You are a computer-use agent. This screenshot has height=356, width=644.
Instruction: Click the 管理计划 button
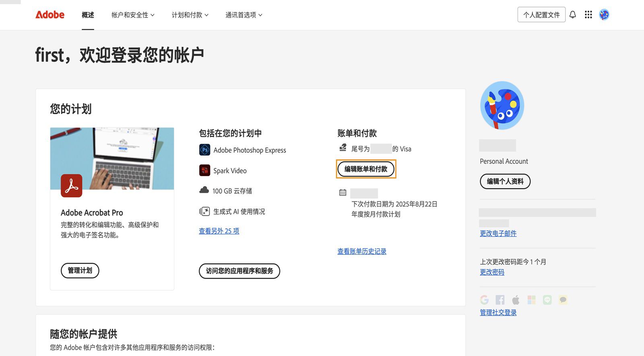tap(80, 270)
